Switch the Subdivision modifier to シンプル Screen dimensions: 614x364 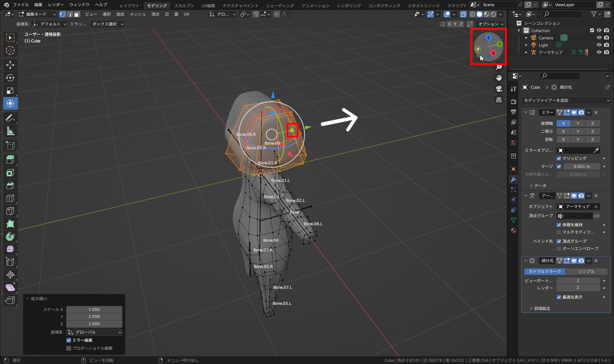[587, 271]
